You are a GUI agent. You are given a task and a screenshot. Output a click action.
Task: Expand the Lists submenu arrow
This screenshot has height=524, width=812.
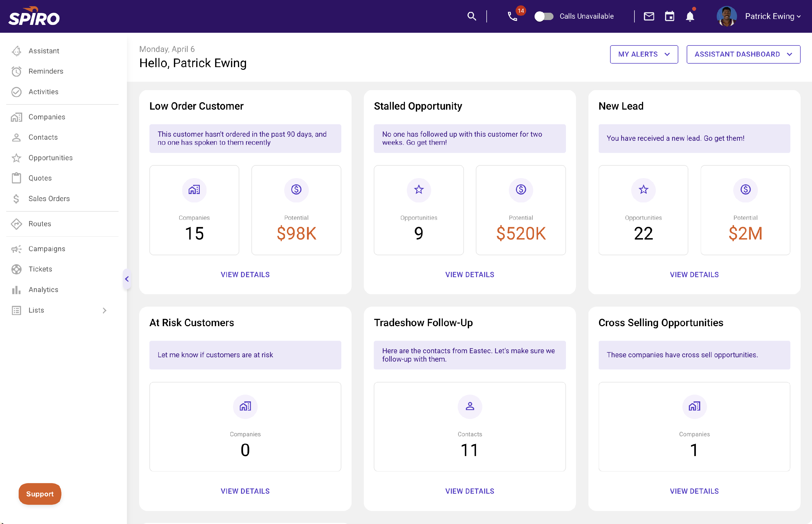pyautogui.click(x=104, y=310)
